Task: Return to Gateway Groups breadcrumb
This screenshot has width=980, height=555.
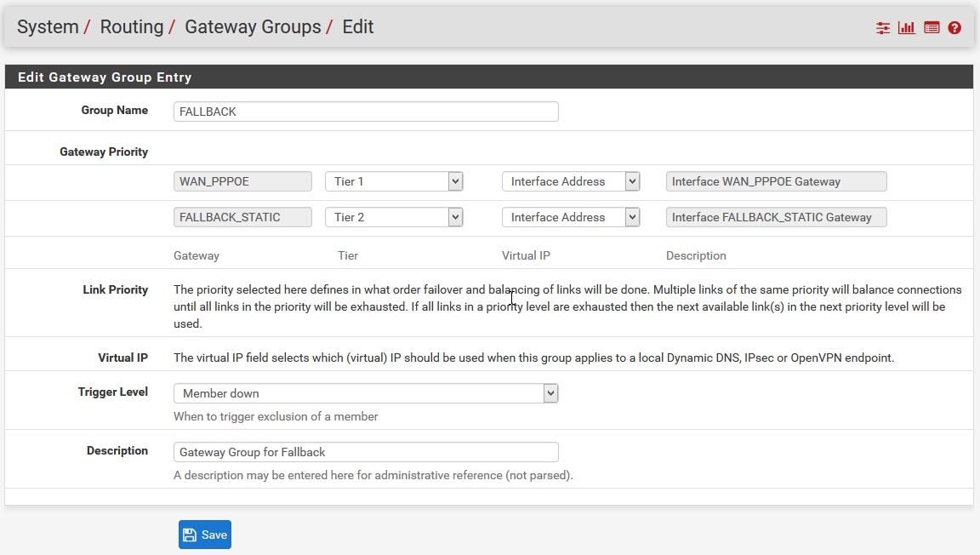Action: tap(253, 27)
